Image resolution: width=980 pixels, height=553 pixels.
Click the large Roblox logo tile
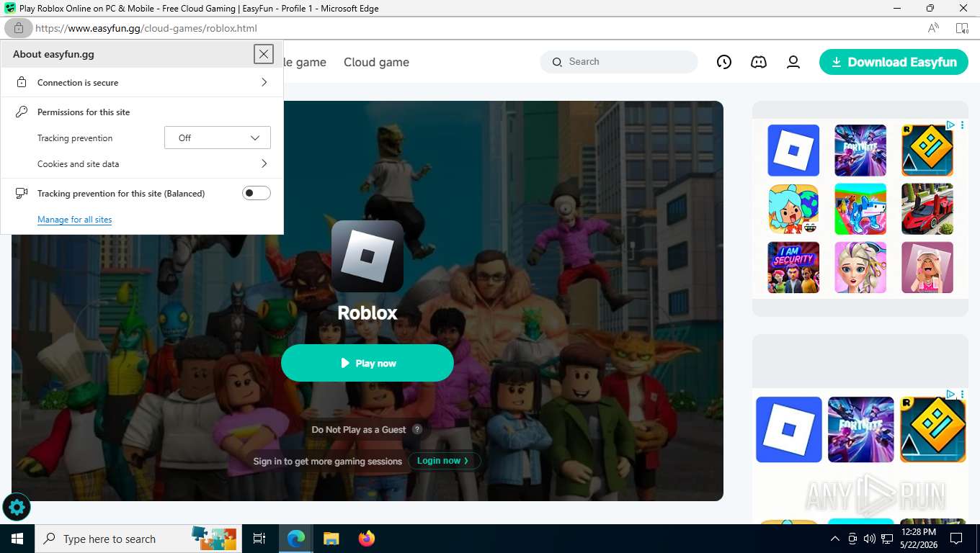[x=367, y=256]
